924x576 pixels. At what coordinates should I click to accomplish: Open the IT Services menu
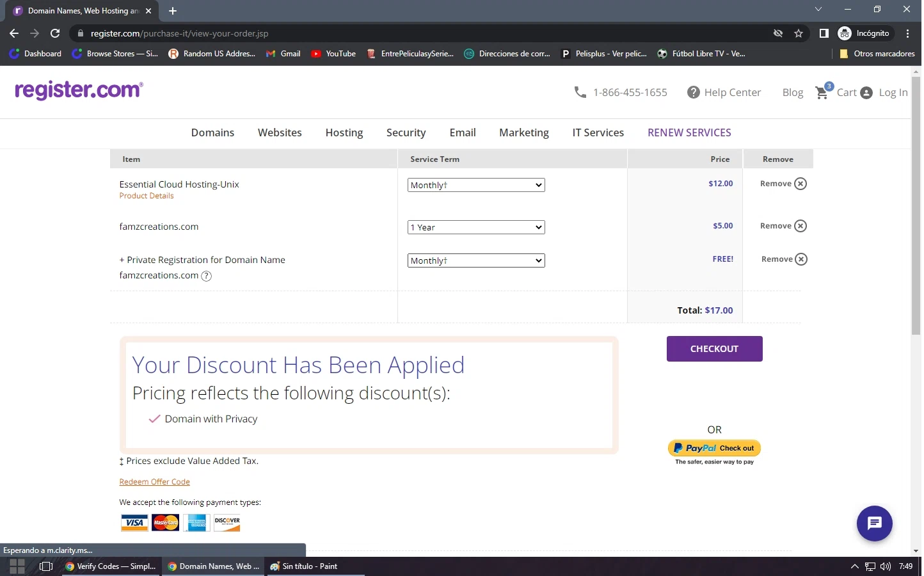click(600, 132)
